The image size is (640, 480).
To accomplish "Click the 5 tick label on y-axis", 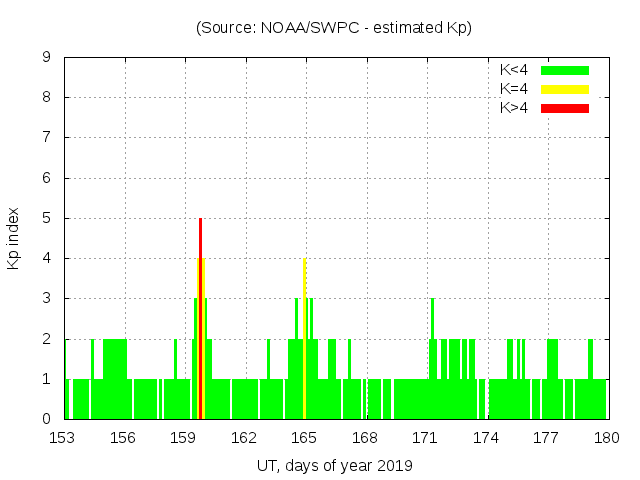I will pyautogui.click(x=47, y=218).
